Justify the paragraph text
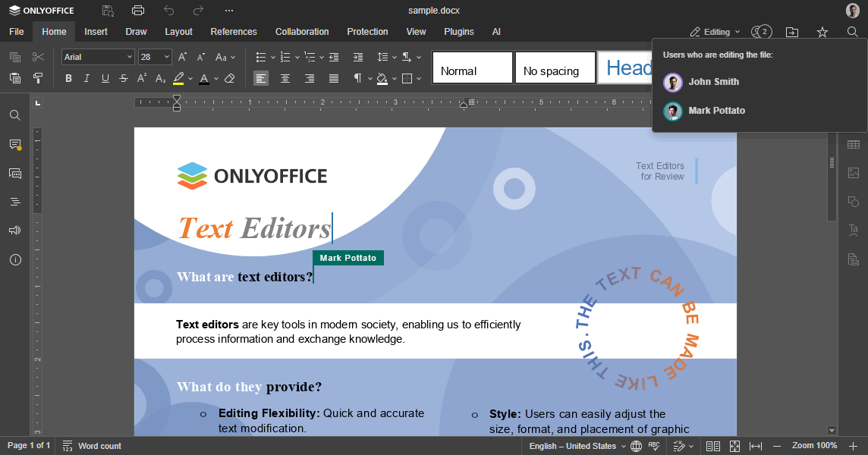 [334, 79]
